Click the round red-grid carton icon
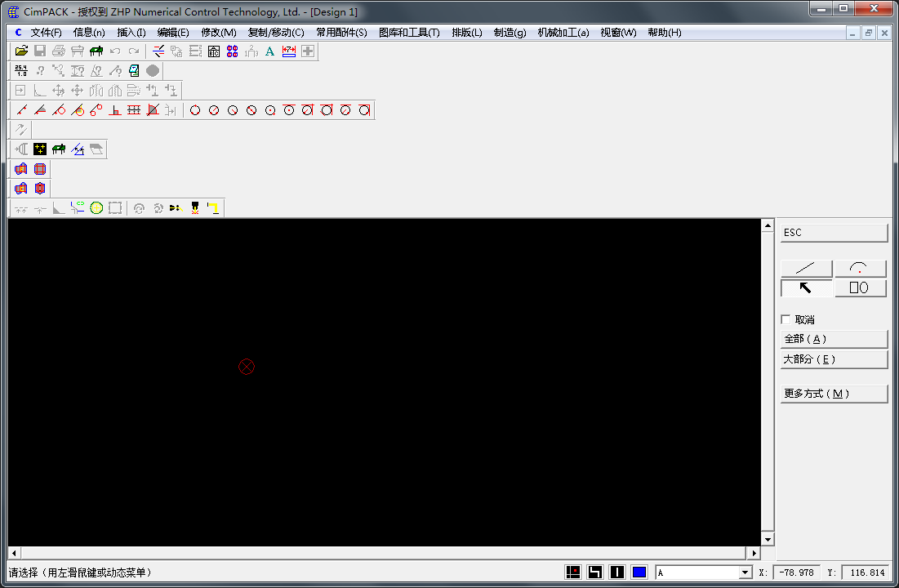The image size is (899, 588). (x=40, y=169)
